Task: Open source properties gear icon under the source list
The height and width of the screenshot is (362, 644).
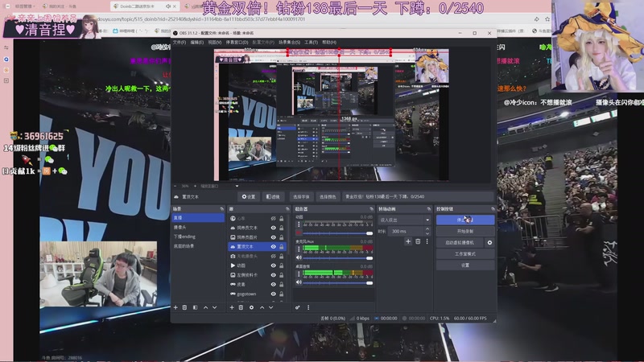Action: pyautogui.click(x=251, y=307)
